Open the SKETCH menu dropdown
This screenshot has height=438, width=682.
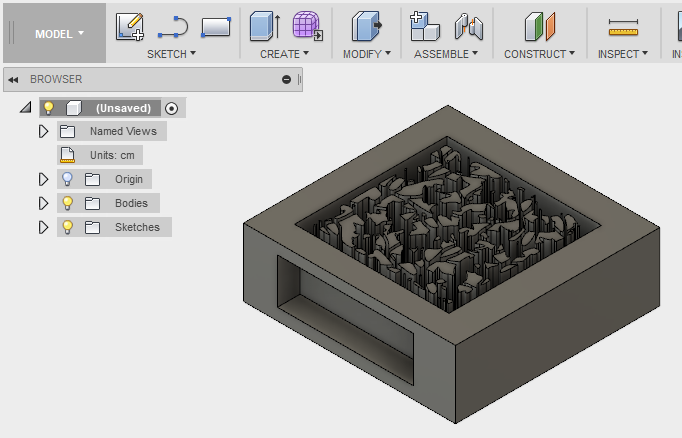pos(171,54)
